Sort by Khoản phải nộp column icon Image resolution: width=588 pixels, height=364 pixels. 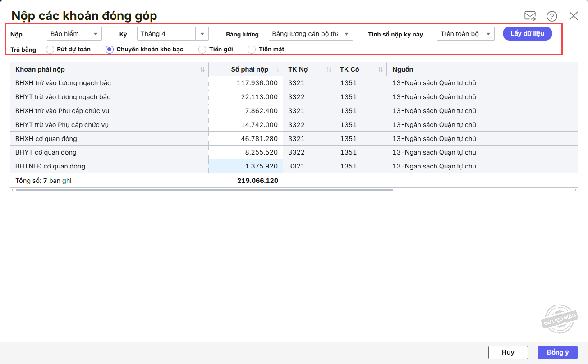[x=202, y=69]
